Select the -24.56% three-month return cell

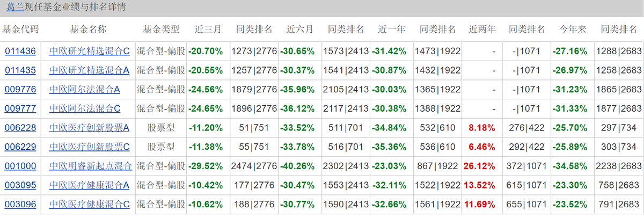pyautogui.click(x=208, y=90)
